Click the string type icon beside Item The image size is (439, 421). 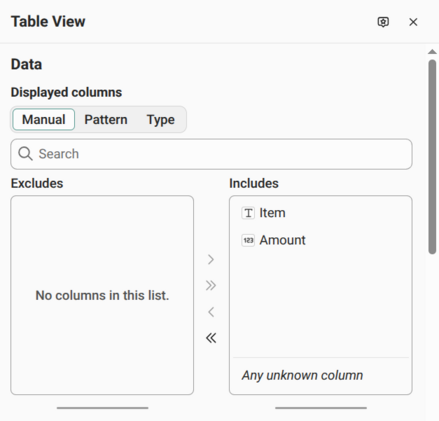pos(248,213)
